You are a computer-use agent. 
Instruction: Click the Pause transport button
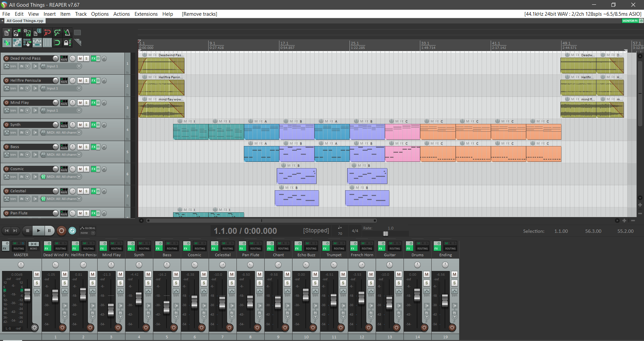tap(49, 230)
